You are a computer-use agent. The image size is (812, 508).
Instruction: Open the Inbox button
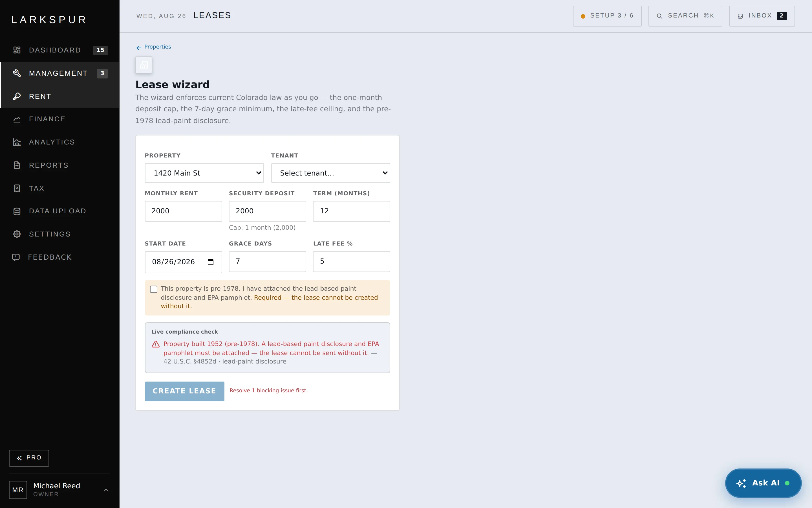[762, 16]
